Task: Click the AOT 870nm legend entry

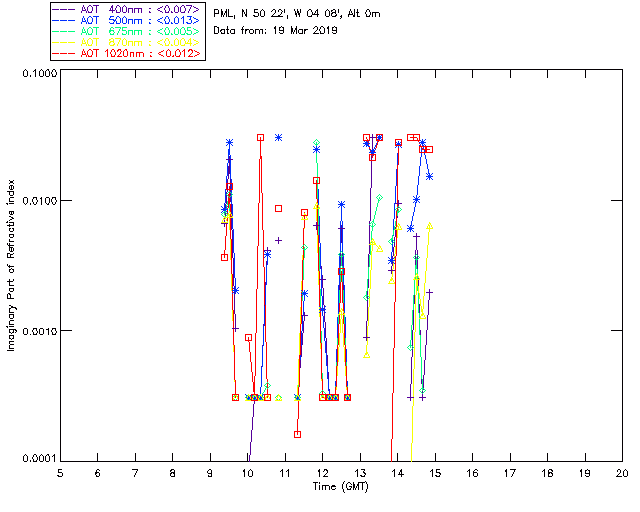Action: point(127,42)
